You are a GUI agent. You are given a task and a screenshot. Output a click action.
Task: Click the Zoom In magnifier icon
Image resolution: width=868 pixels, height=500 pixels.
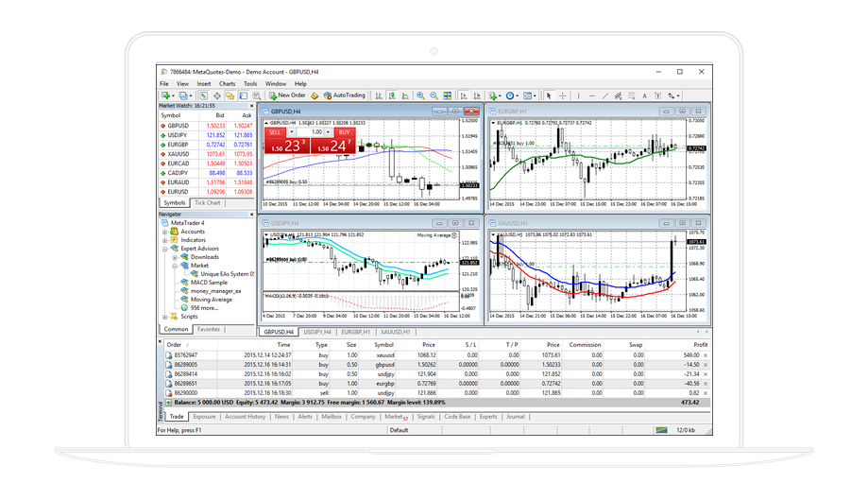pyautogui.click(x=420, y=95)
